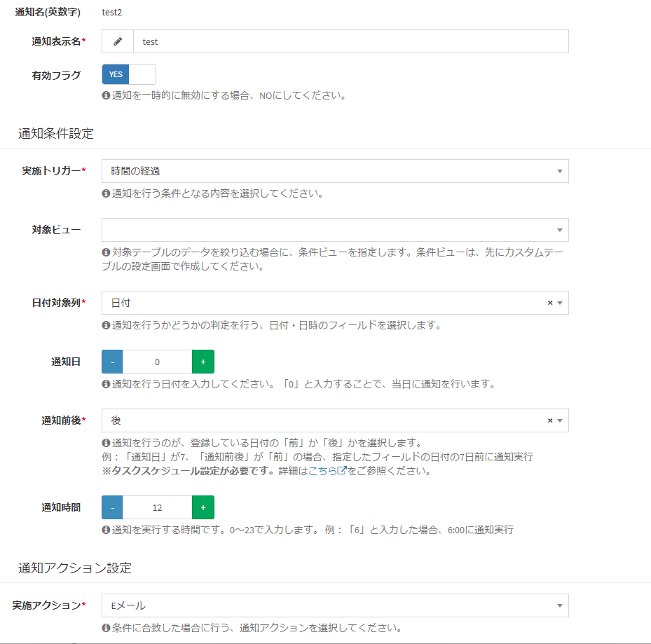Click the 通知前後 field label
651x644 pixels.
point(63,420)
